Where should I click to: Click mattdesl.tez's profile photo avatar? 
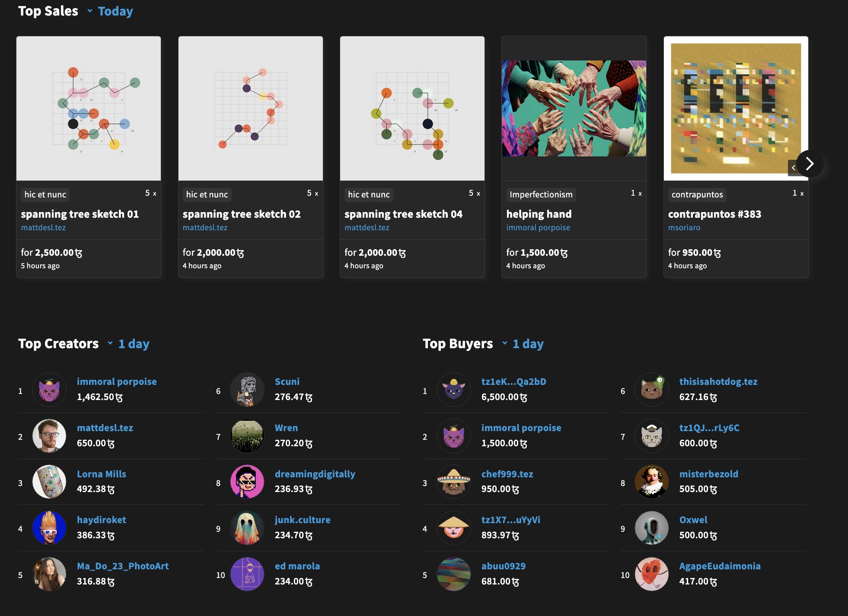[49, 436]
